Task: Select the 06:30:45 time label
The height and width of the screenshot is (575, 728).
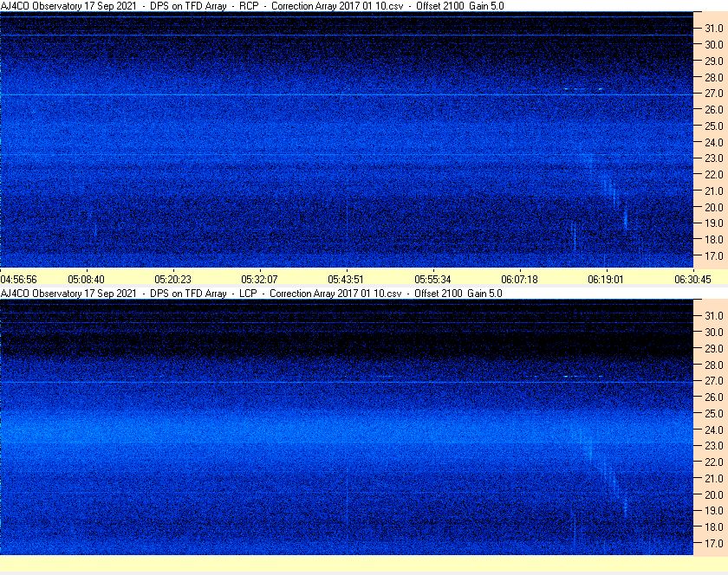Action: [x=692, y=280]
